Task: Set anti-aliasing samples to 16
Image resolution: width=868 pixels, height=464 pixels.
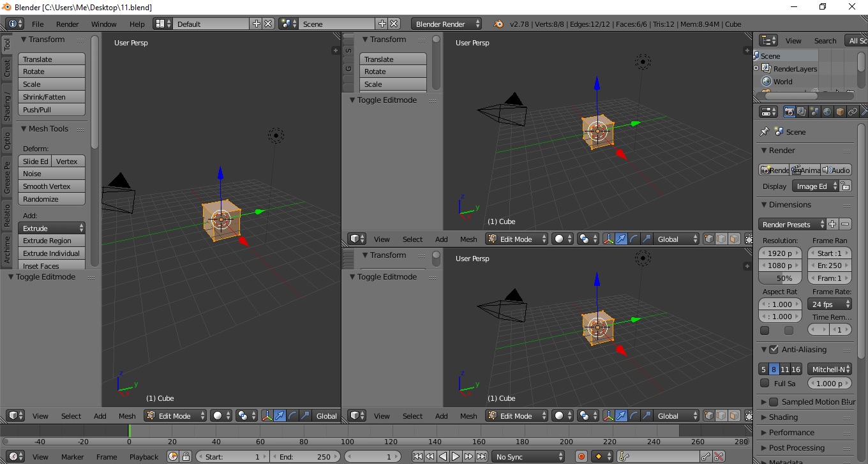Action: 796,369
